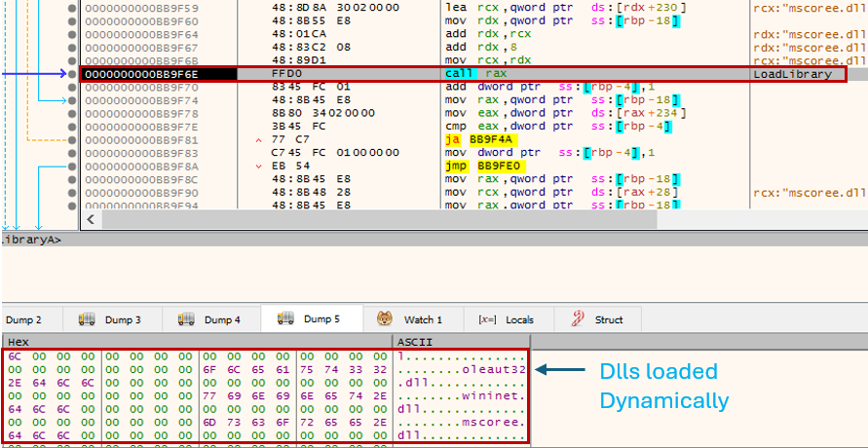Viewport: 868px width, 448px height.
Task: Click opcode bytes FFD0
Action: click(x=287, y=74)
